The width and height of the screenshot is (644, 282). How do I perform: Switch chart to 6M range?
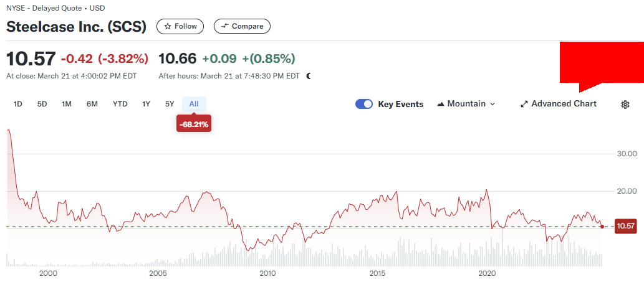92,104
